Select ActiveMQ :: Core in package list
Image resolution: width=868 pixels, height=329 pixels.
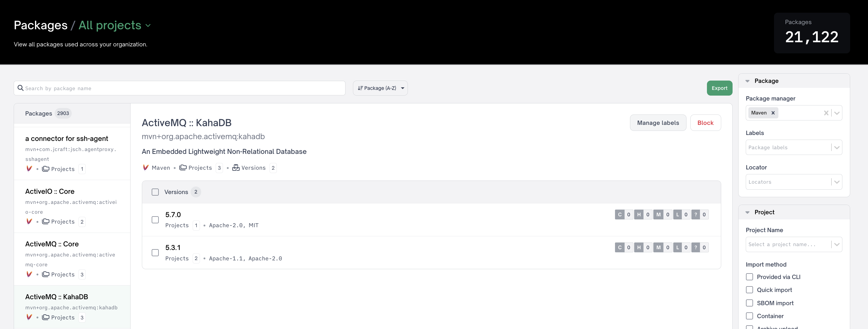coord(52,244)
